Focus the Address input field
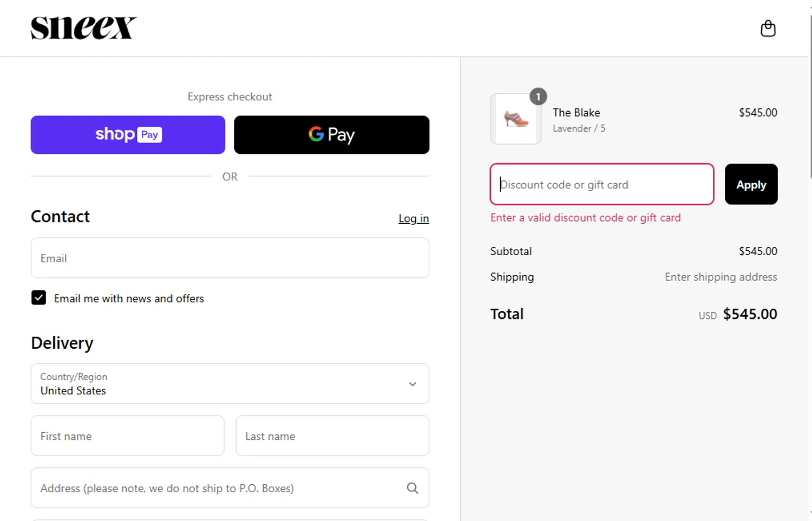The height and width of the screenshot is (521, 812). coord(230,488)
